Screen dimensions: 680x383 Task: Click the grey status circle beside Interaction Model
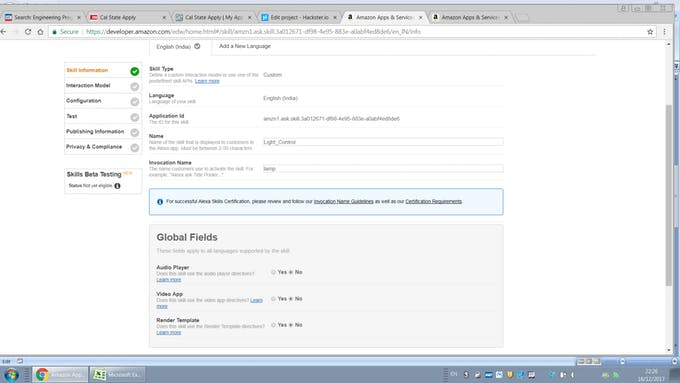click(x=134, y=87)
